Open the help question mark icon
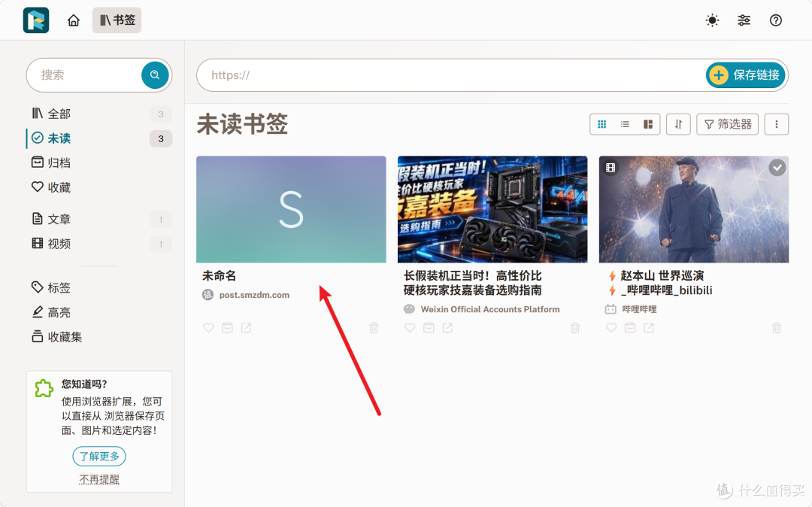The image size is (812, 507). click(775, 20)
